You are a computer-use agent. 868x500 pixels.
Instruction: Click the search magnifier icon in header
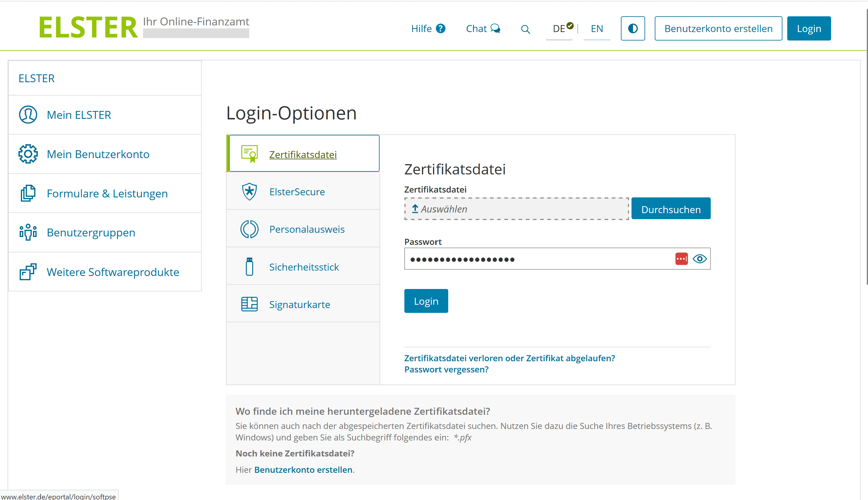pyautogui.click(x=525, y=29)
